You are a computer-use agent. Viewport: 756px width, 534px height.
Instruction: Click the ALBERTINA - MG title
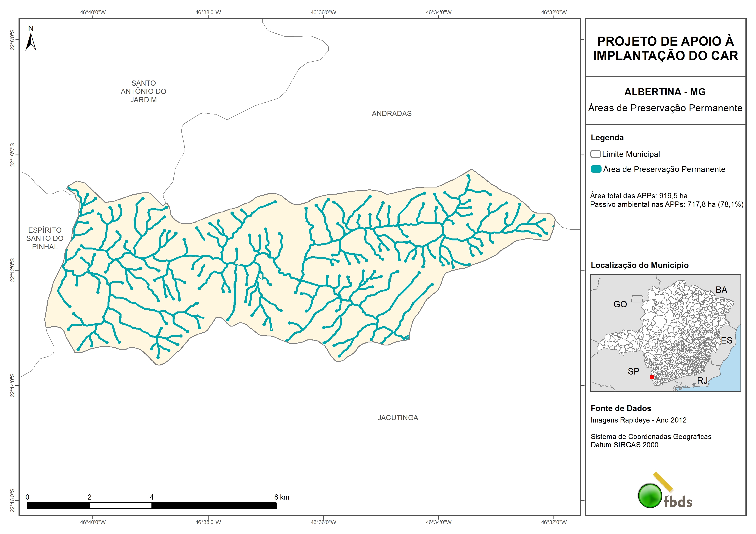tap(665, 92)
